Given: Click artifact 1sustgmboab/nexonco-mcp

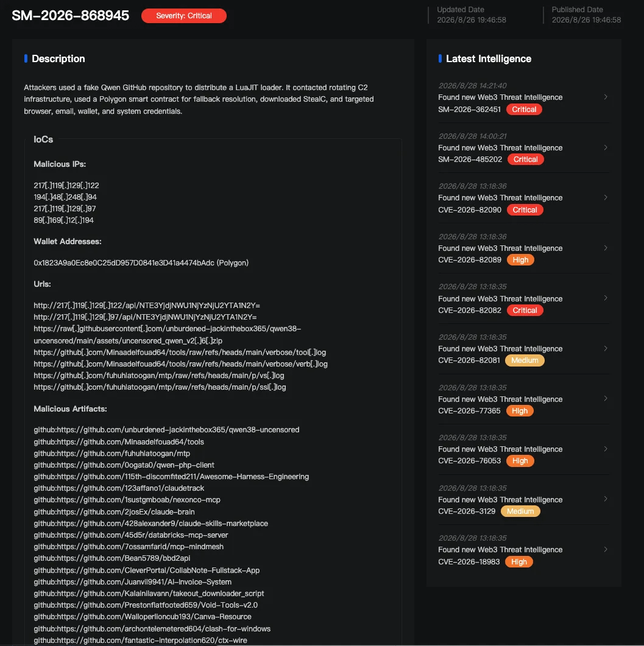Looking at the screenshot, I should (x=127, y=500).
